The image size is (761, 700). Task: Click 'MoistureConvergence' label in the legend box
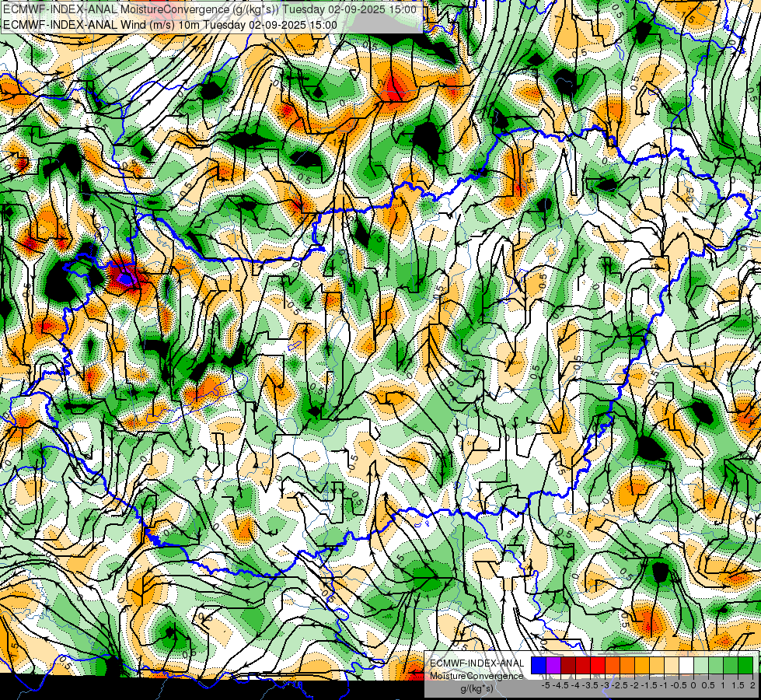[476, 676]
